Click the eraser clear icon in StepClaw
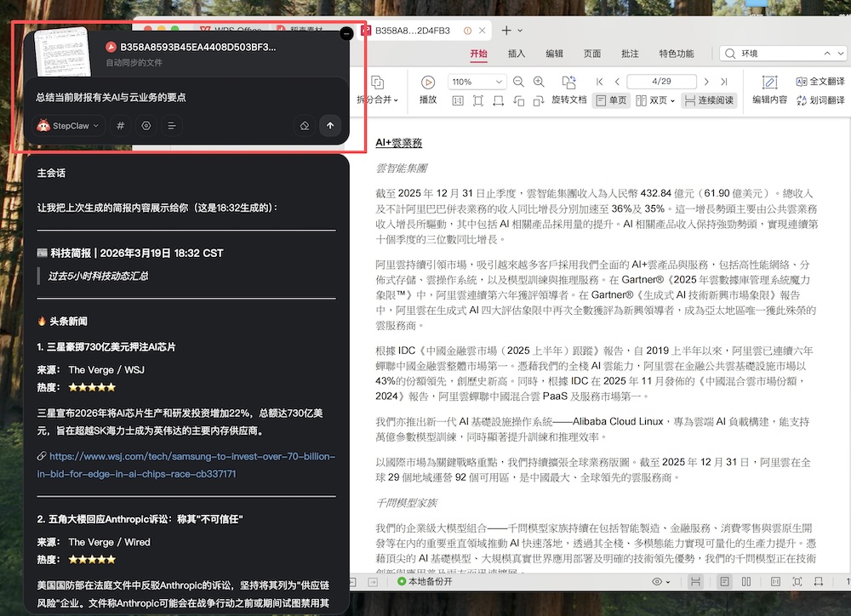The width and height of the screenshot is (851, 616). coord(304,126)
